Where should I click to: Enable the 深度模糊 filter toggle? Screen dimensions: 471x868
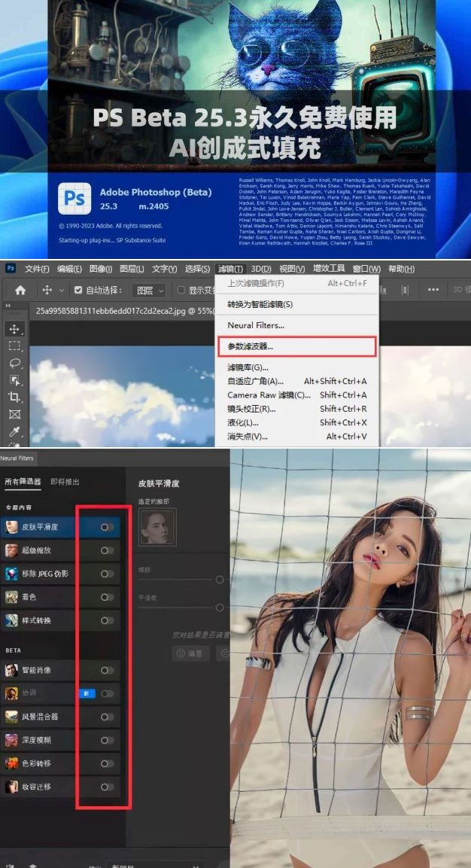coord(108,740)
